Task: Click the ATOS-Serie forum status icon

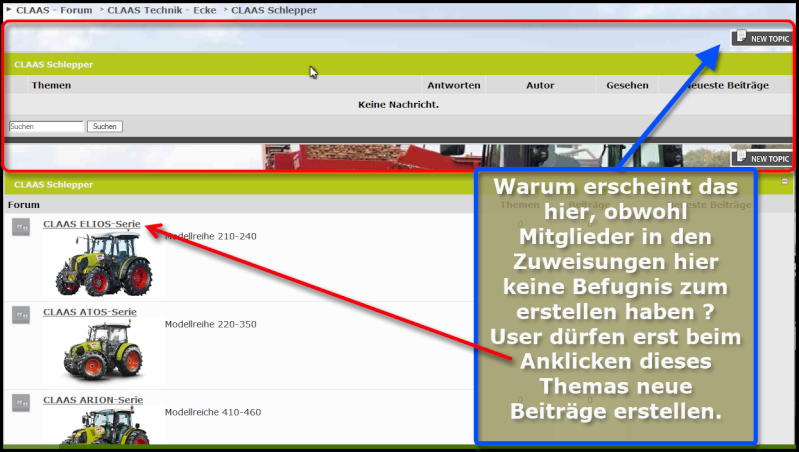Action: (x=21, y=315)
